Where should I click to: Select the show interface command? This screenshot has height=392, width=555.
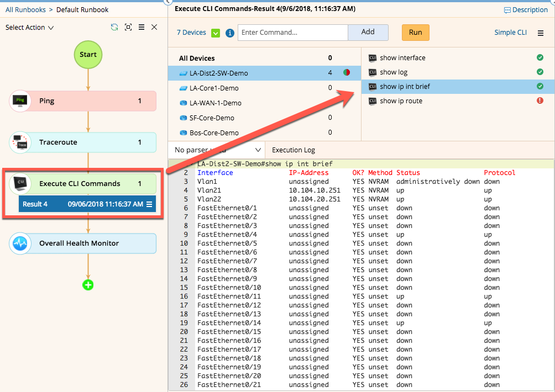[x=458, y=58]
